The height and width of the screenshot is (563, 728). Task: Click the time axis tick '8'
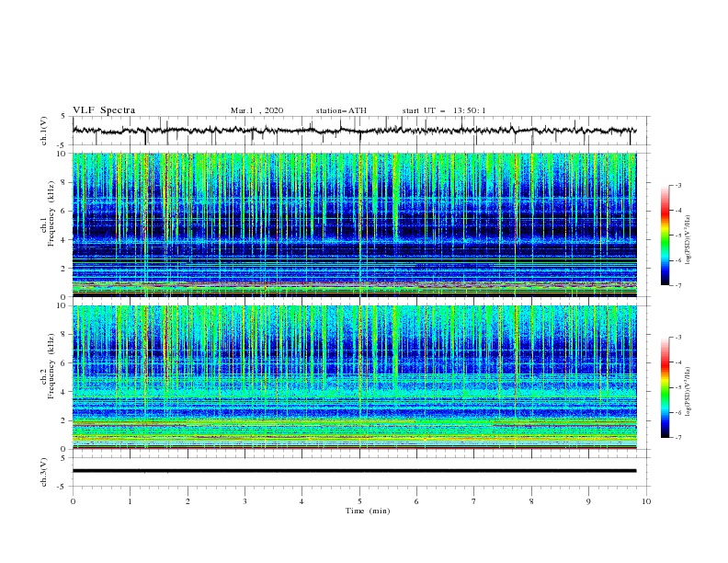click(531, 501)
